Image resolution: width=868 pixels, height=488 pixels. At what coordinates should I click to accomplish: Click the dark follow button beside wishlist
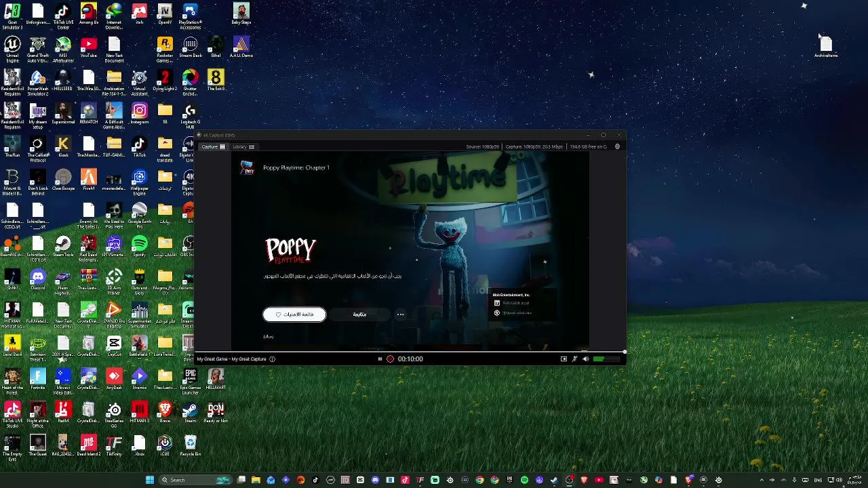point(359,314)
